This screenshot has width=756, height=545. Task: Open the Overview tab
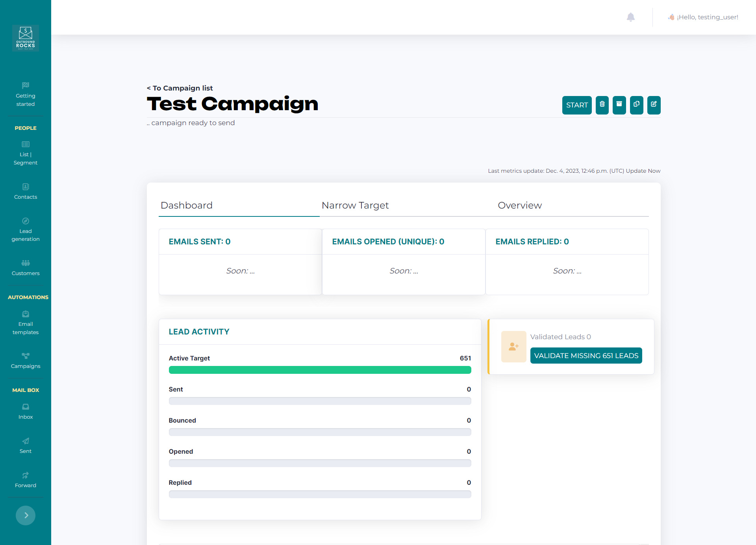click(x=520, y=205)
